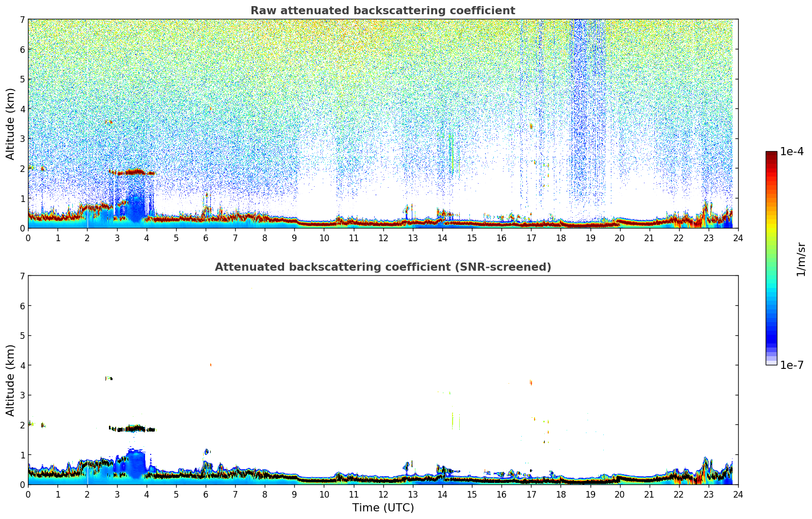Select altitude tick "6" on the SNR-screened plot

[22, 306]
